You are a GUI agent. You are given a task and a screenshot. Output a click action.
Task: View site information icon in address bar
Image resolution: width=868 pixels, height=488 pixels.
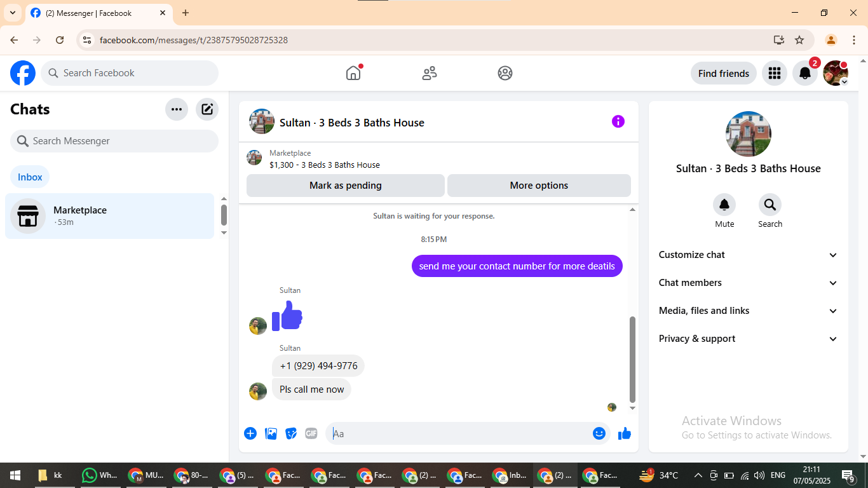pos(88,40)
